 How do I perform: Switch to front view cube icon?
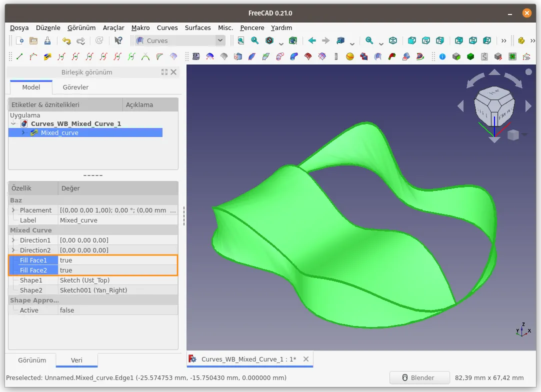click(411, 40)
